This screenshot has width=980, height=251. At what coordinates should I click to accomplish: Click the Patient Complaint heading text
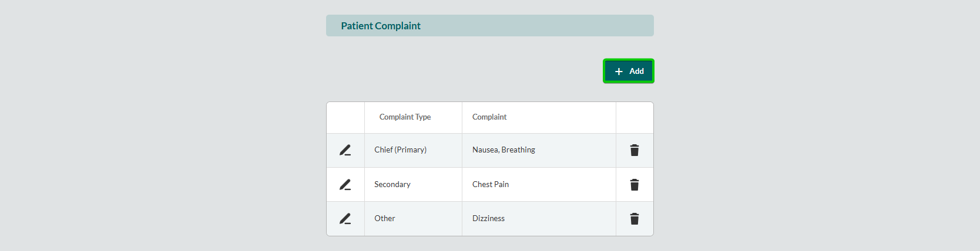click(381, 26)
